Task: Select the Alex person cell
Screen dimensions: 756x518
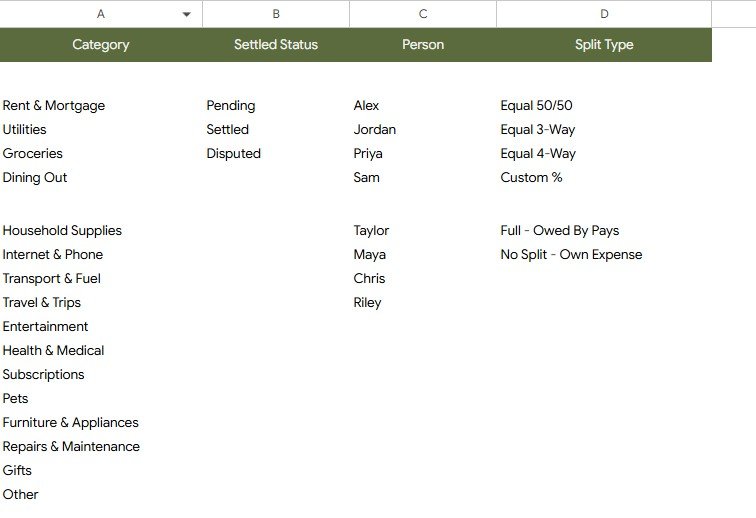Action: point(423,106)
